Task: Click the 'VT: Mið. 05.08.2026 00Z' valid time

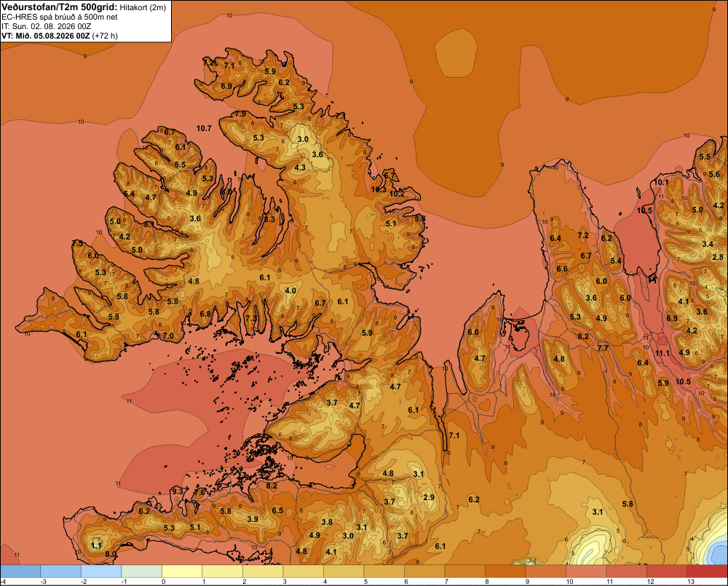Action: coord(45,36)
